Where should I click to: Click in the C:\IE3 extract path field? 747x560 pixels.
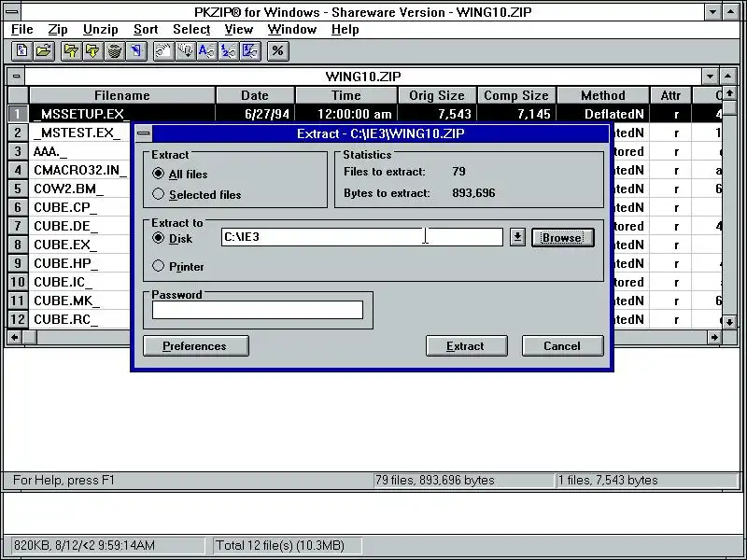click(x=362, y=237)
